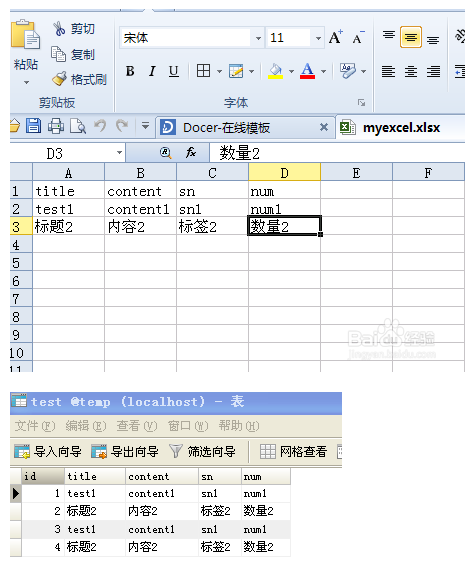Click the 筛选向导 filter wizard button
Viewport: 470px width, 563px height.
[203, 451]
